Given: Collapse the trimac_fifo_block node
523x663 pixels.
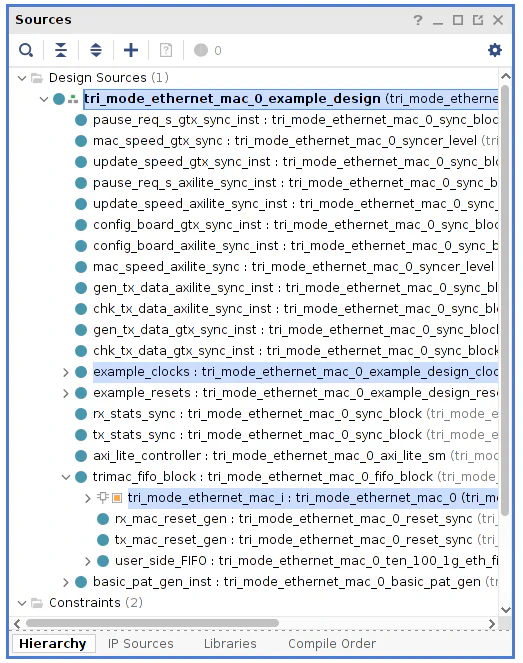Looking at the screenshot, I should 66,477.
